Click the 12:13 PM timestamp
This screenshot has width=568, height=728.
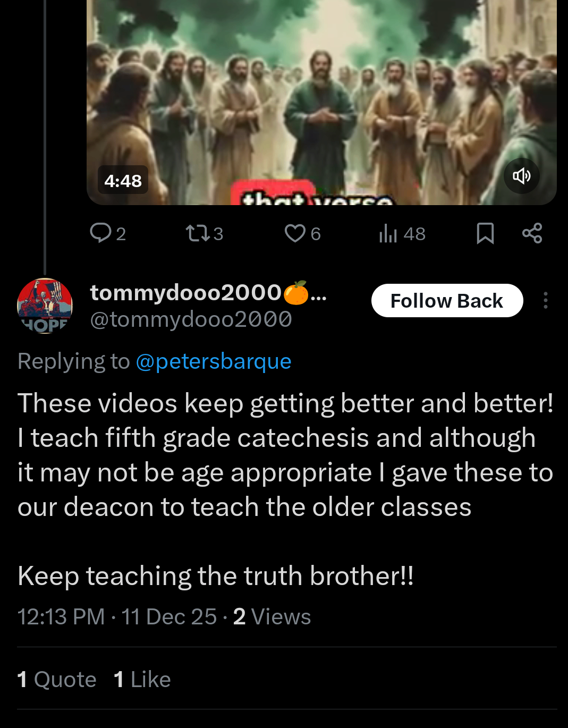pyautogui.click(x=61, y=617)
